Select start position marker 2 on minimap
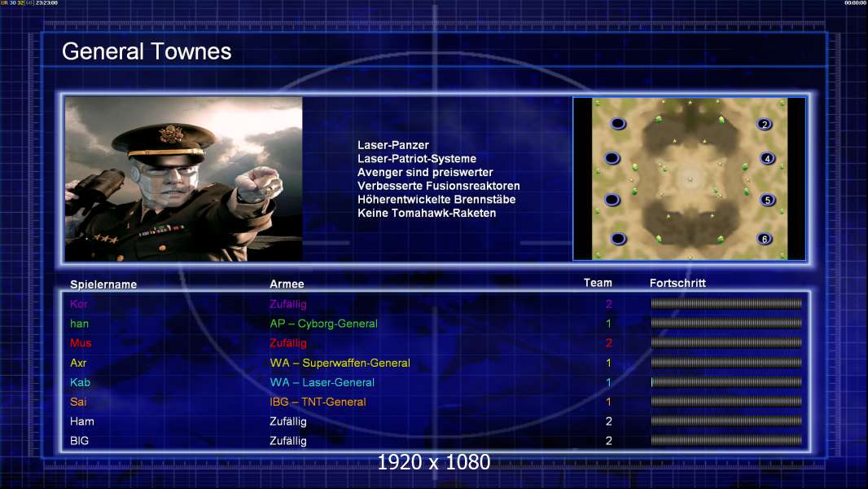The height and width of the screenshot is (489, 868). click(x=765, y=124)
